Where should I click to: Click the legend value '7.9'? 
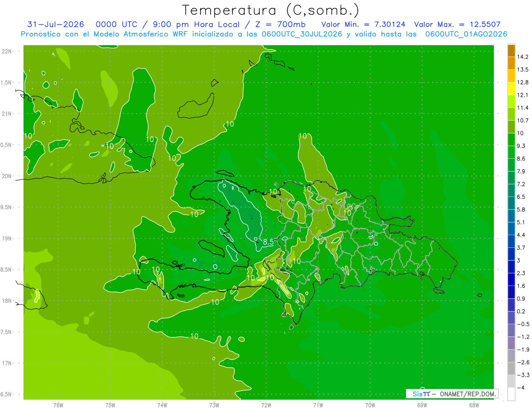click(521, 171)
